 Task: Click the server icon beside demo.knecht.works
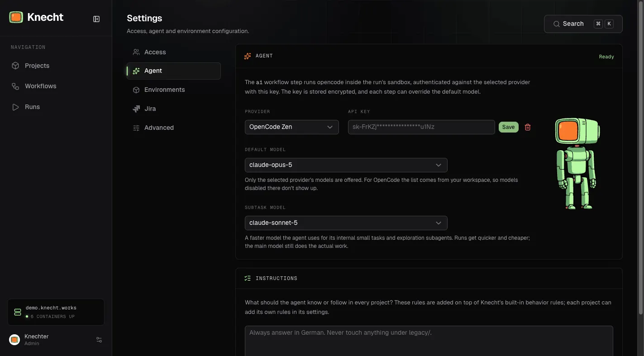[x=18, y=312]
